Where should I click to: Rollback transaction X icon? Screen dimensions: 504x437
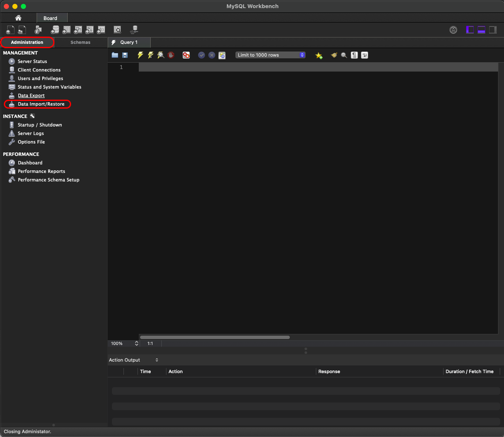pyautogui.click(x=212, y=55)
